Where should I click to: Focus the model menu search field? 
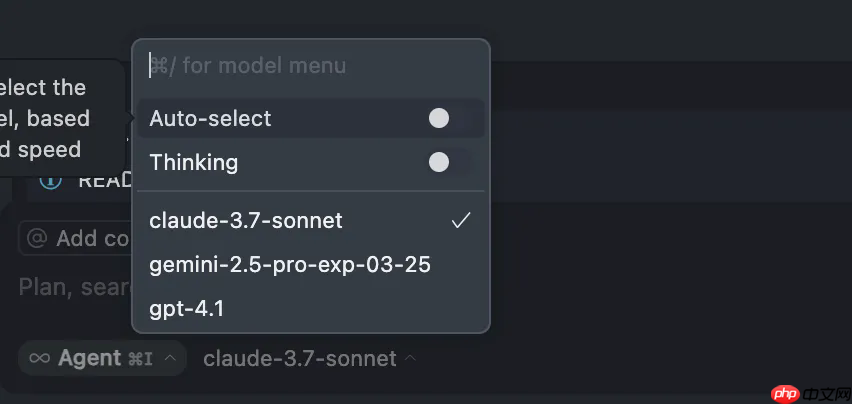point(311,66)
